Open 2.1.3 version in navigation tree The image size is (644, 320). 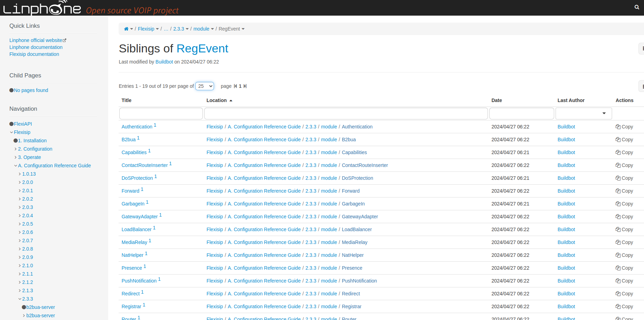pyautogui.click(x=28, y=290)
